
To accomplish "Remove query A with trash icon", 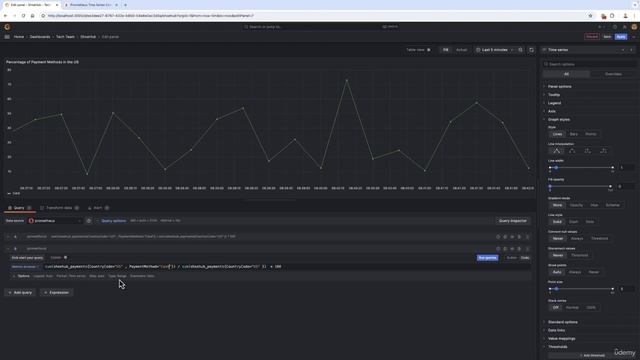I will point(519,237).
